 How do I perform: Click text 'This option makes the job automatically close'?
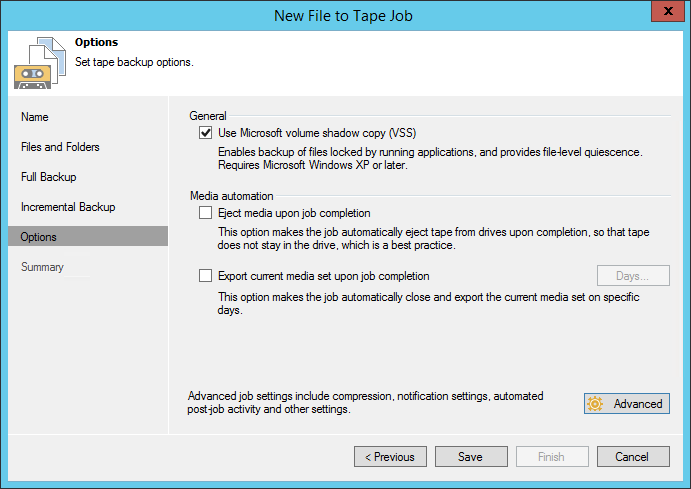click(x=324, y=297)
